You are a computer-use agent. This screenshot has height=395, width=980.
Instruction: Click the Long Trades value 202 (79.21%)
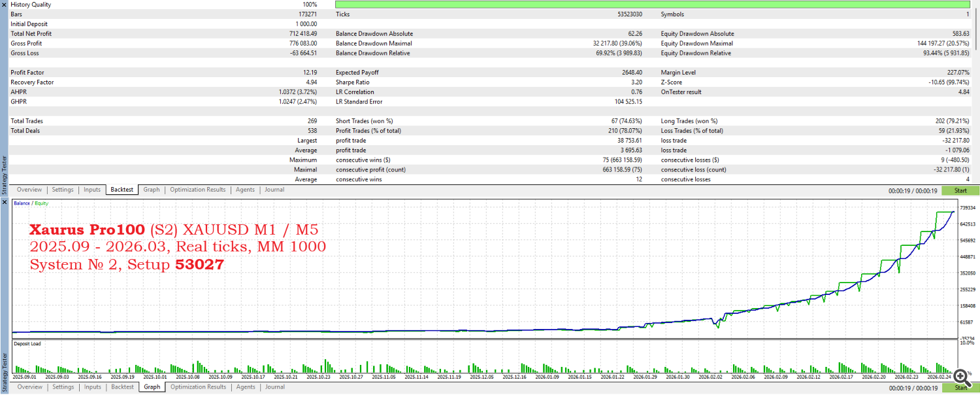[952, 121]
